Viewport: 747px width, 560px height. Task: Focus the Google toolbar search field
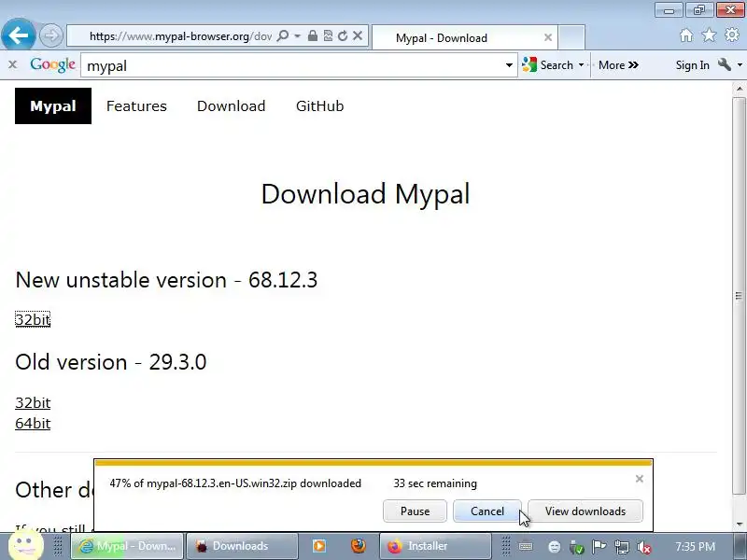click(x=292, y=65)
